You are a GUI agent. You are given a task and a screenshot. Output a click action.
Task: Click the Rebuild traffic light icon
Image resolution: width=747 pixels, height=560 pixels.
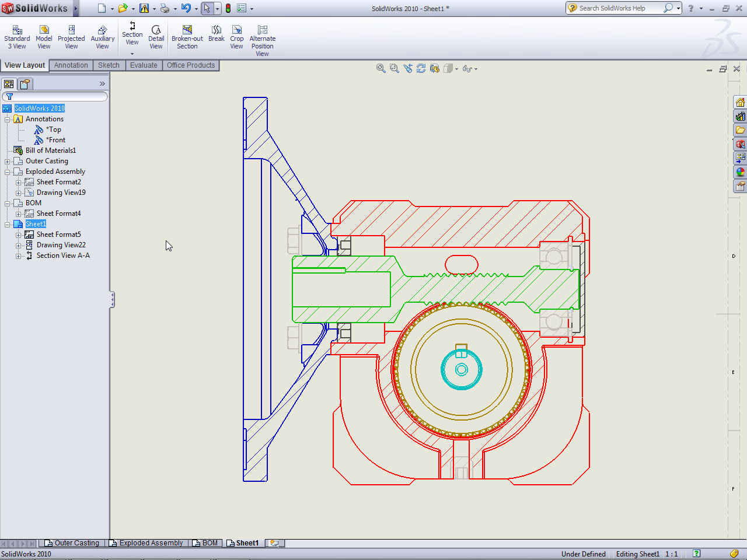[x=228, y=8]
